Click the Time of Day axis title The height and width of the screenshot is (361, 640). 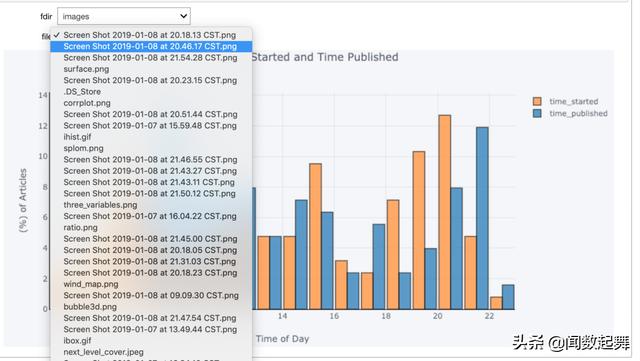282,339
